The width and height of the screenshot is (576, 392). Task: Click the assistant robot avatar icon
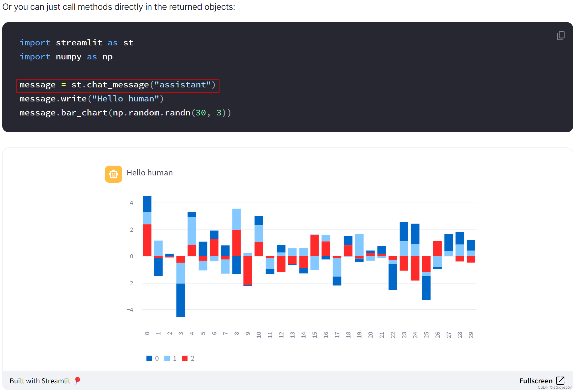click(113, 174)
